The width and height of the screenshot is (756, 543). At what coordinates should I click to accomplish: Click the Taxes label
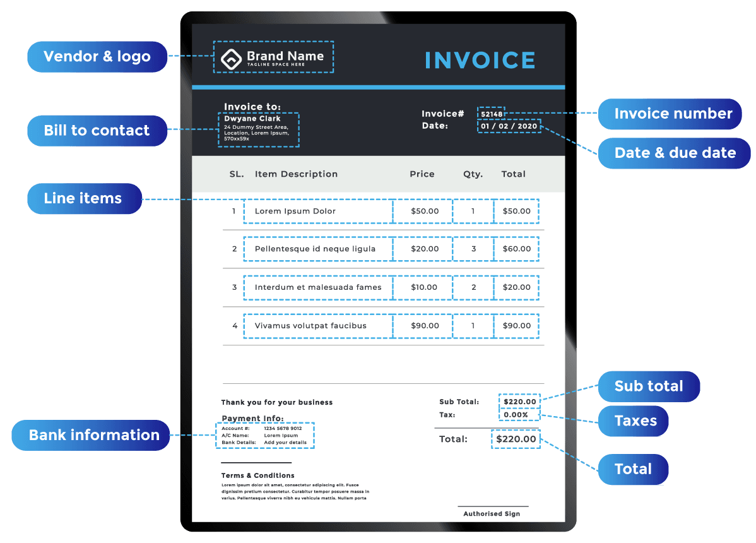633,421
